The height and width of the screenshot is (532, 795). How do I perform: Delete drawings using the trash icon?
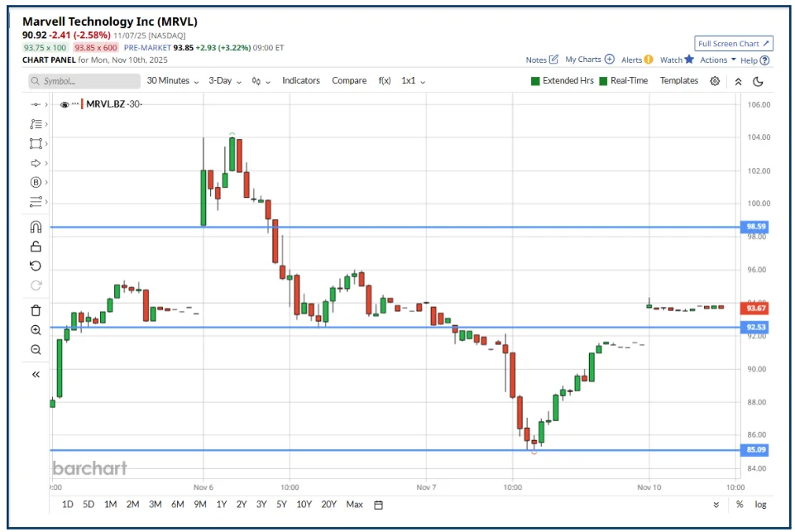tap(36, 310)
